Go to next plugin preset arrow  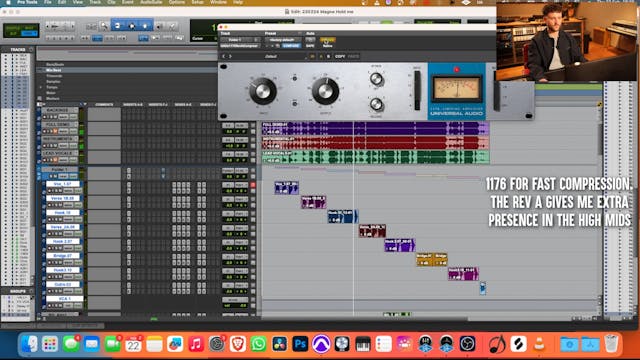click(231, 56)
